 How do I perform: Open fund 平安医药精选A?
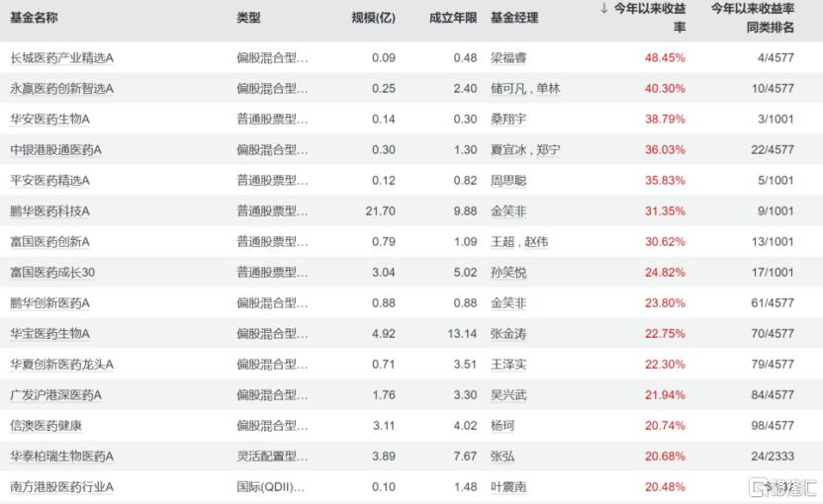click(x=49, y=181)
